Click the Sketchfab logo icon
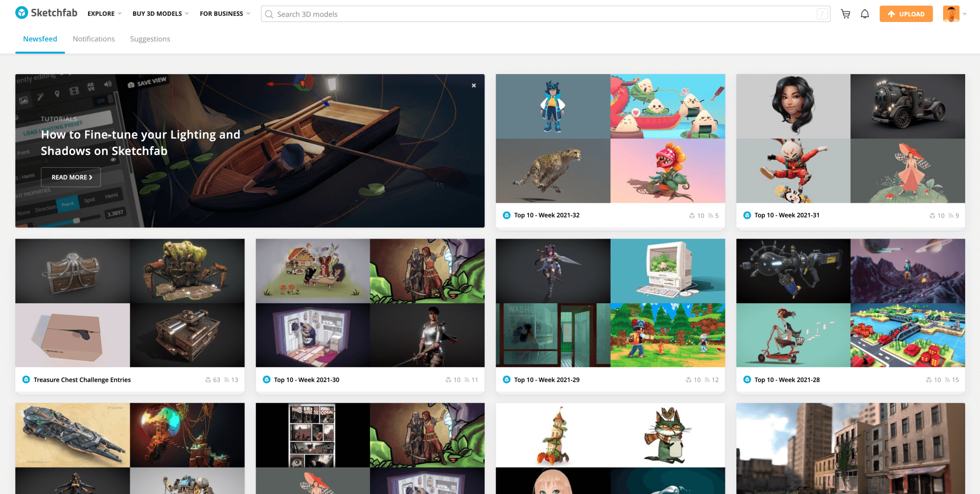980x494 pixels. tap(21, 13)
